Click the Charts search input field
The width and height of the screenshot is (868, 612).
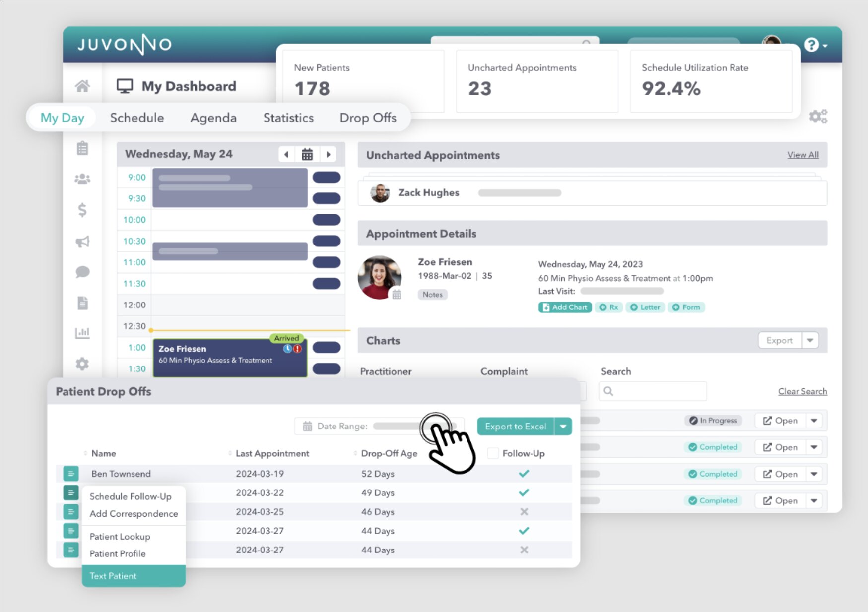pos(658,391)
